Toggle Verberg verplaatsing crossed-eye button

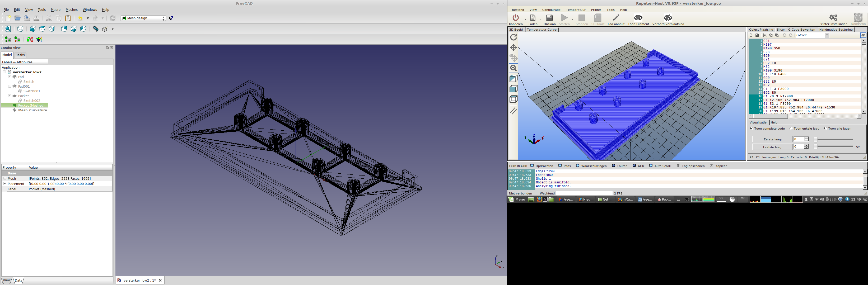tap(668, 17)
